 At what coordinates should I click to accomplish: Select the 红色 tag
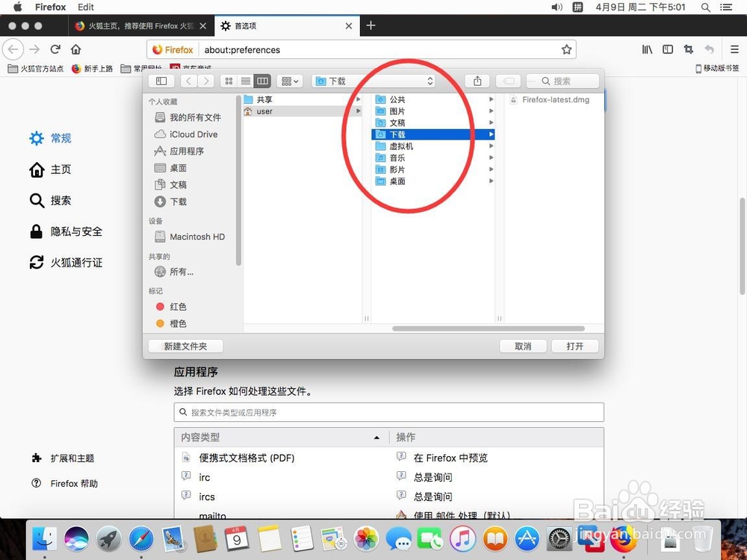pyautogui.click(x=171, y=307)
